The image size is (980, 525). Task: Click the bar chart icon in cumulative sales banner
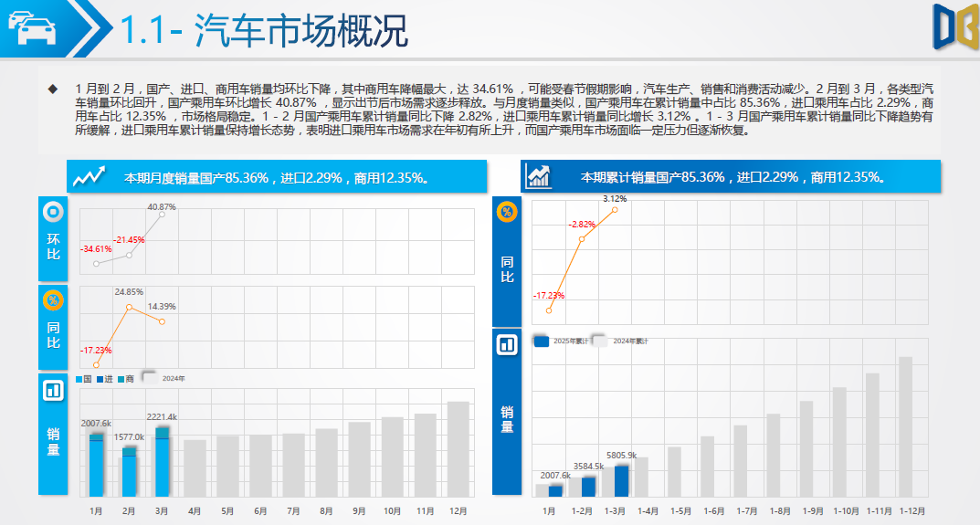[x=538, y=176]
